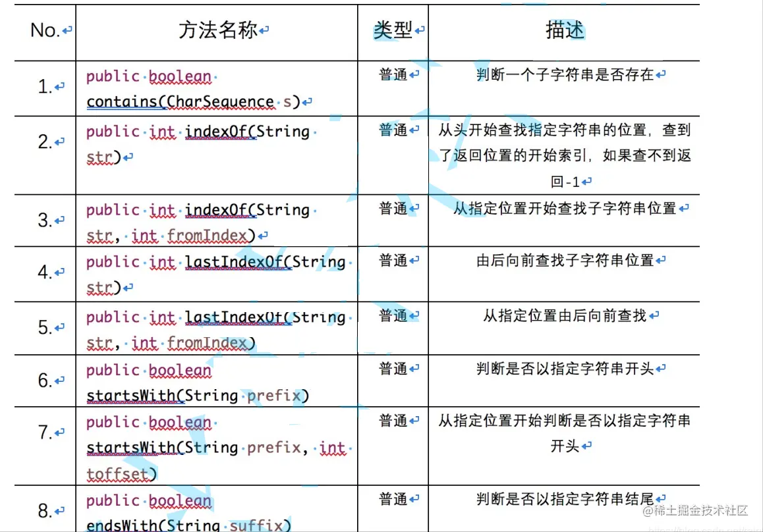The height and width of the screenshot is (532, 763).
Task: Click 'startsWith(String prefix, int' in row 7
Action: (x=216, y=448)
